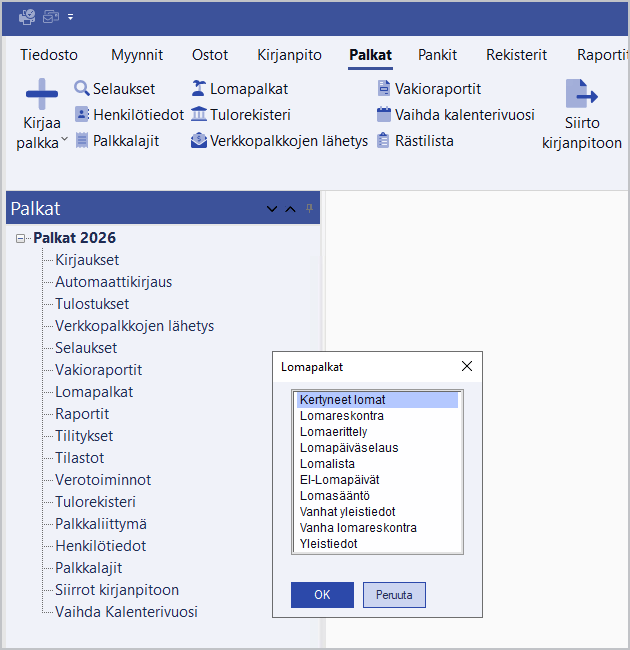Open Automaattikirjaus in the Palkat tree

[x=113, y=282]
